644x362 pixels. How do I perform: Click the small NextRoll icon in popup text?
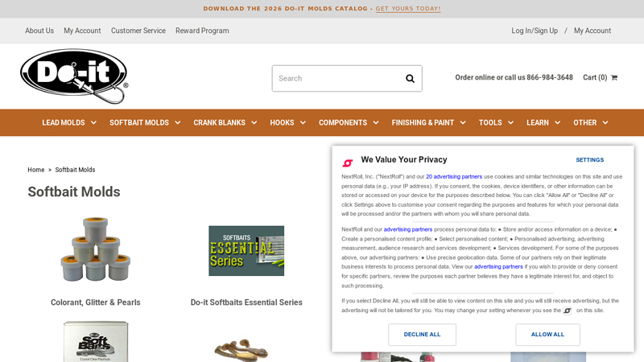(x=568, y=311)
